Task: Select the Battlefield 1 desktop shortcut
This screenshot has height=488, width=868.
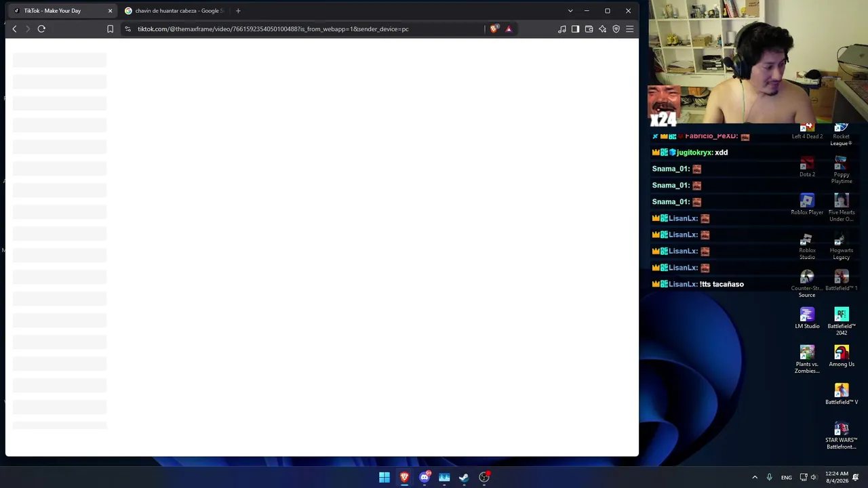Action: (842, 281)
